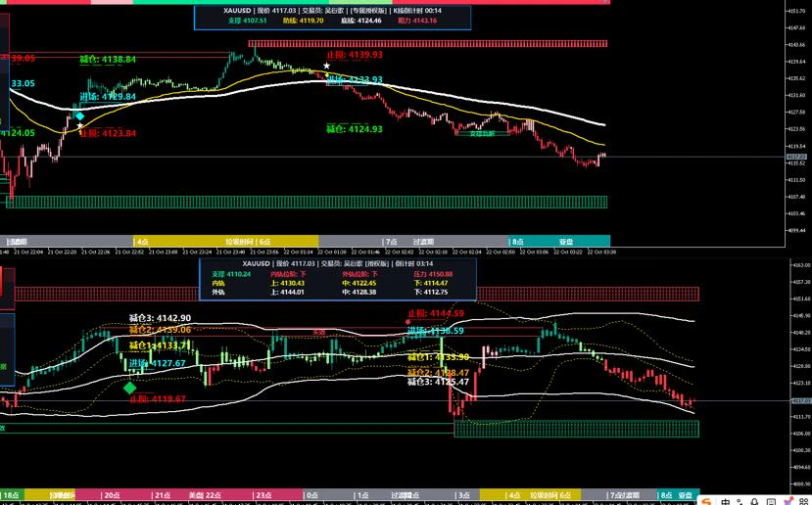The width and height of the screenshot is (812, 505).
Task: Select the yellow 减仓1: 4133.71 label
Action: tap(160, 345)
